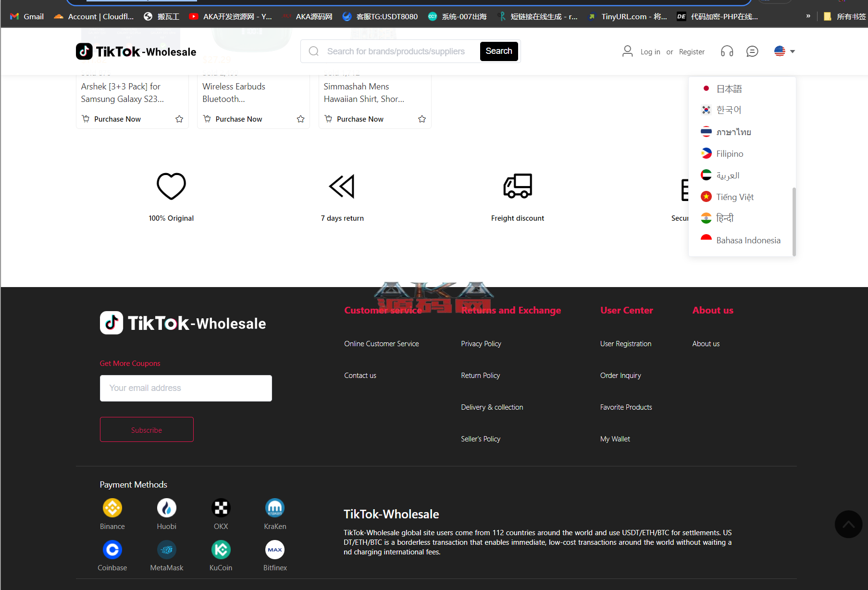The image size is (868, 590).
Task: Collapse the US flag language dropdown
Action: pyautogui.click(x=784, y=51)
